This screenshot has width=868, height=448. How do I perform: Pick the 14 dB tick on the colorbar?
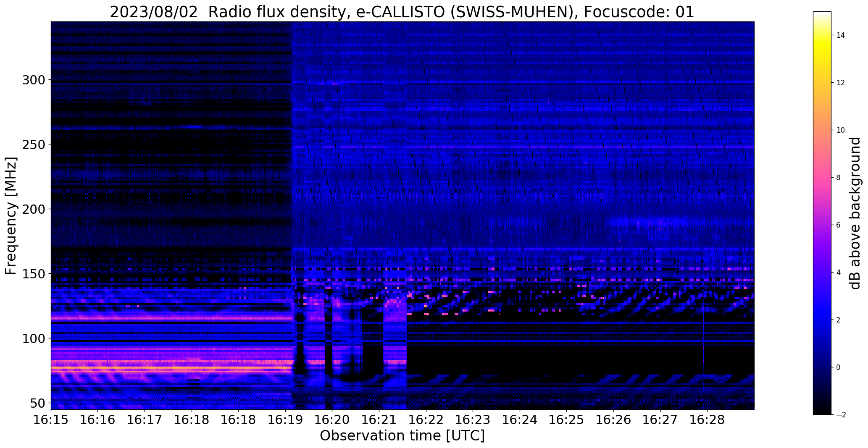[x=841, y=35]
